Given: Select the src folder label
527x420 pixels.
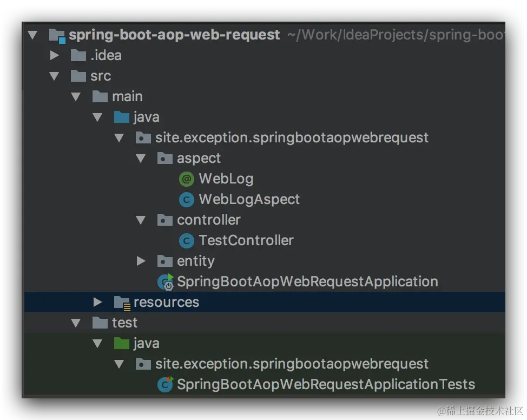Looking at the screenshot, I should (101, 76).
